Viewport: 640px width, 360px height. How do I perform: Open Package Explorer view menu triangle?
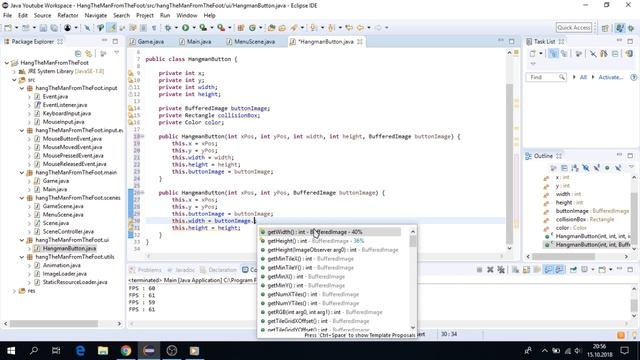point(117,53)
